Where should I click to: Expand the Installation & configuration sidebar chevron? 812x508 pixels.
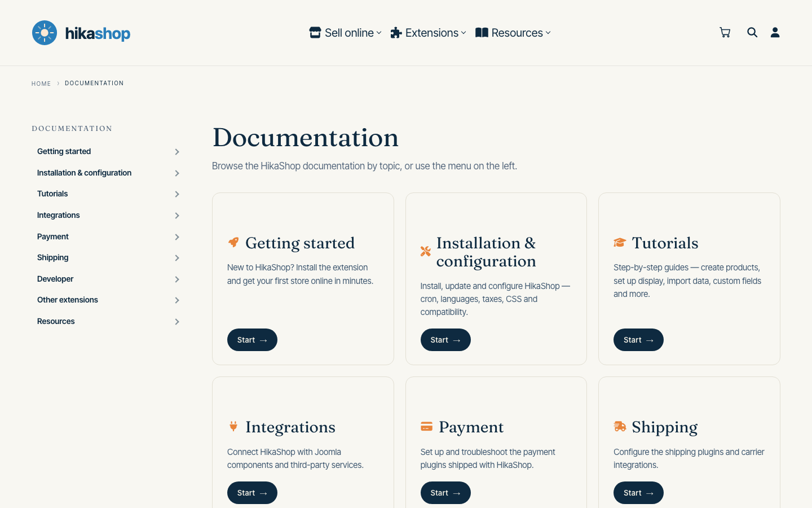pyautogui.click(x=177, y=173)
